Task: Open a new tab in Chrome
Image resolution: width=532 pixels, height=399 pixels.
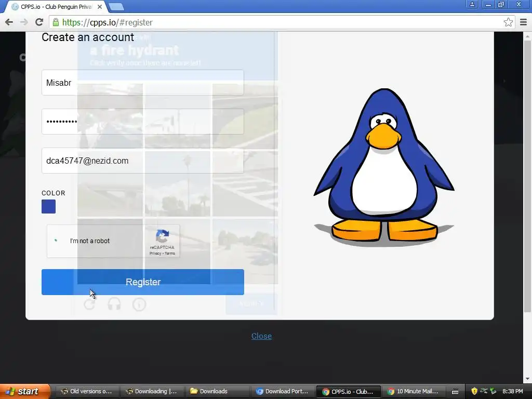Action: click(116, 7)
